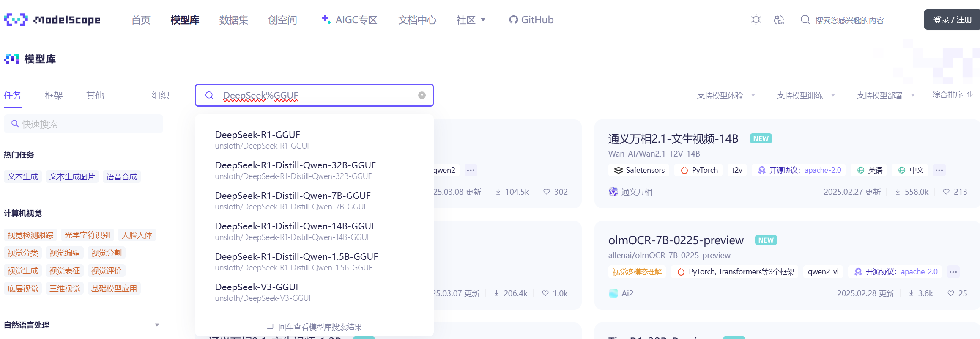
Task: Click the ModelScope logo
Action: pos(52,19)
